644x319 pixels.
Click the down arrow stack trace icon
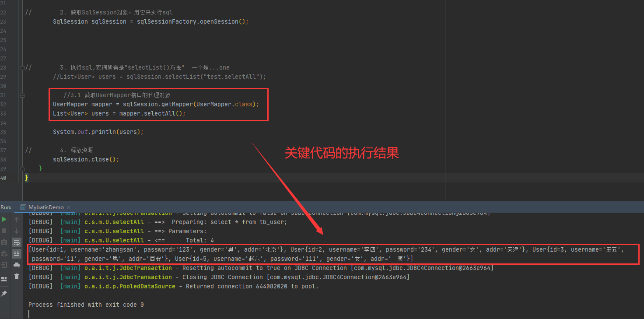point(17,231)
